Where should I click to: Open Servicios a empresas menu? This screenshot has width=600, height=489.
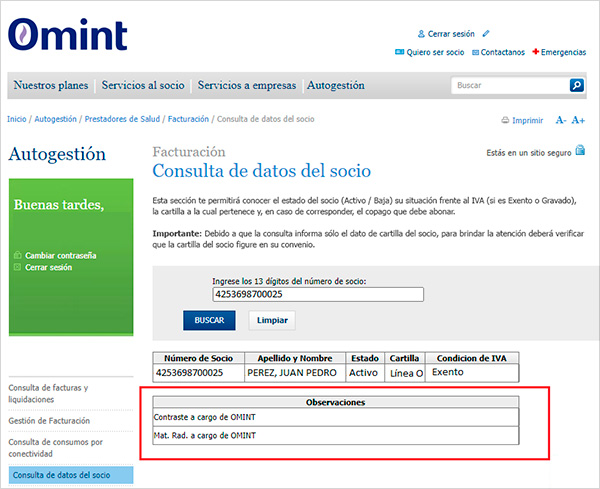247,85
